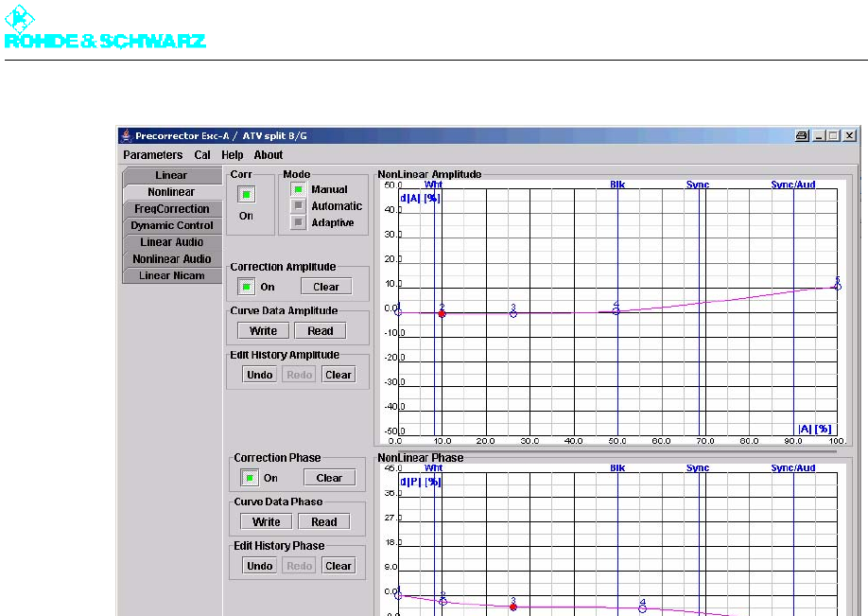Screen dimensions: 868x616
Task: Toggle the Corr On checkbox
Action: click(x=247, y=194)
